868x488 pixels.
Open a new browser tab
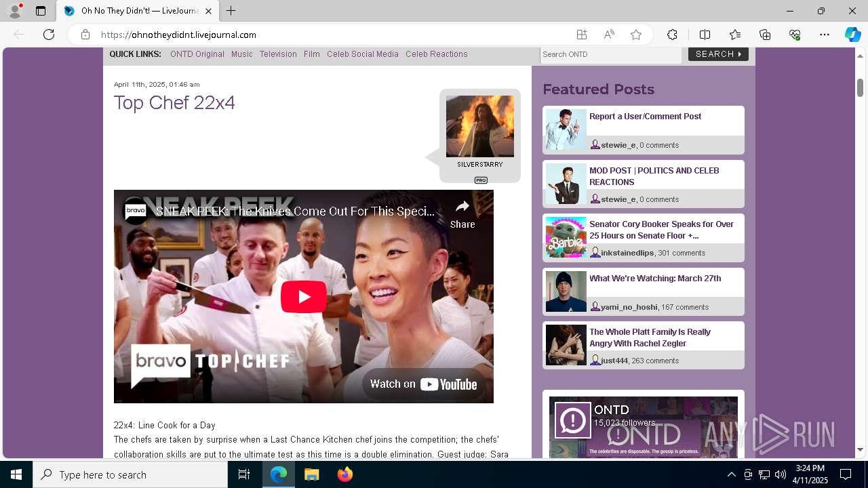coord(231,11)
